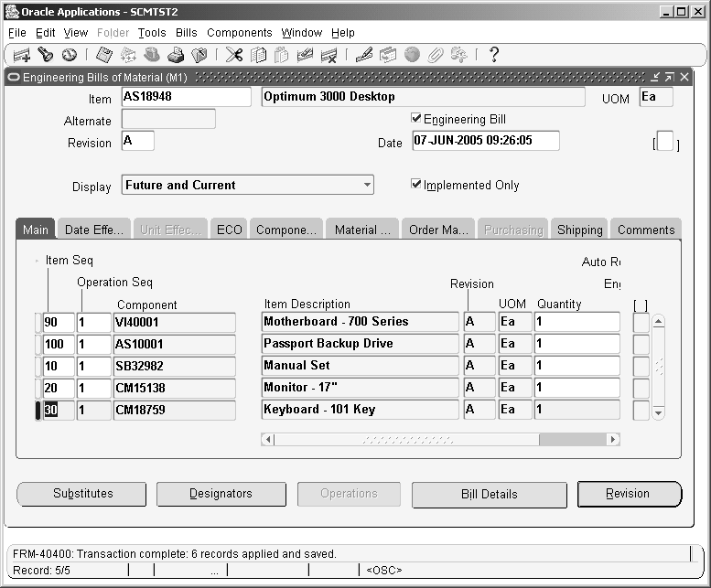The height and width of the screenshot is (588, 711).
Task: Click the Close Form toolbar icon
Action: pyautogui.click(x=199, y=55)
